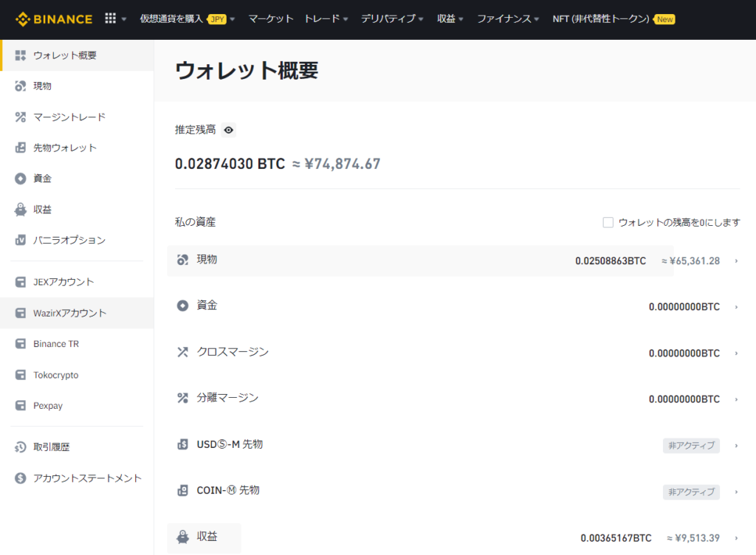This screenshot has width=756, height=555.
Task: Click the JEXアカウント wallet icon
Action: 21,282
